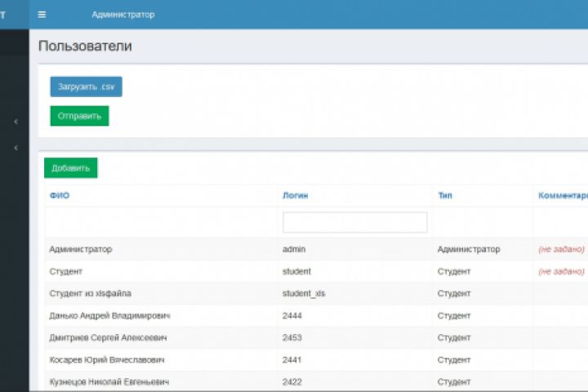
Task: Select the student_xls login cell
Action: click(304, 294)
